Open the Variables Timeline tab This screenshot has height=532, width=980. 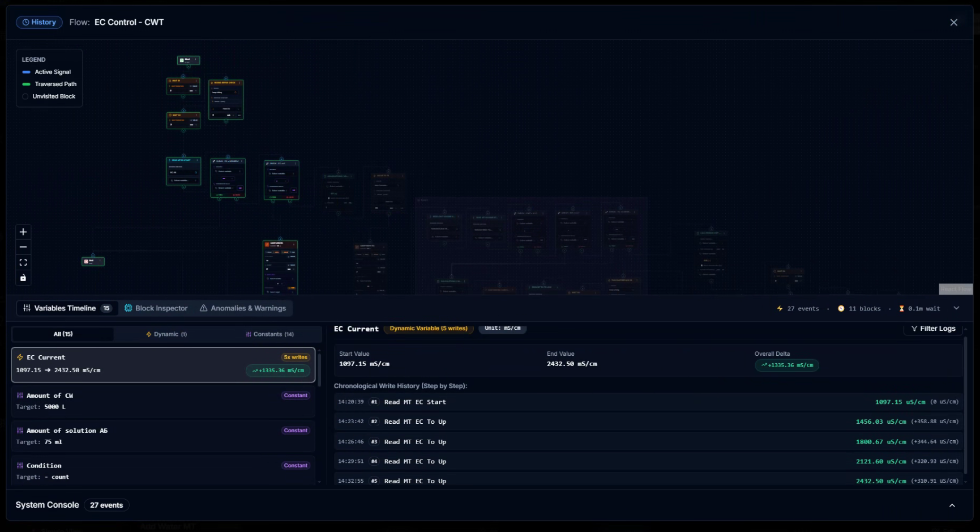67,308
